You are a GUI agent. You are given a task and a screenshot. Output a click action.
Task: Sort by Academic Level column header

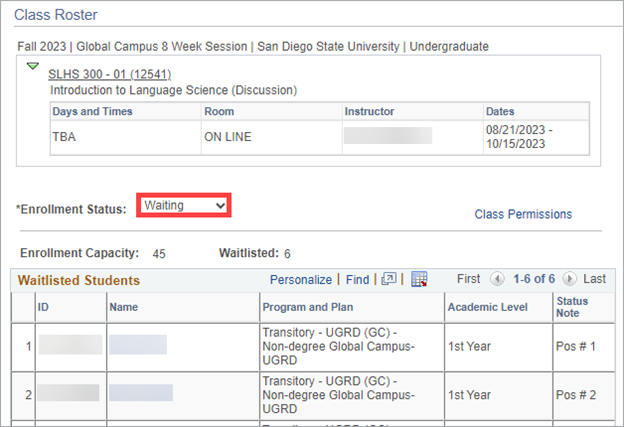(488, 307)
